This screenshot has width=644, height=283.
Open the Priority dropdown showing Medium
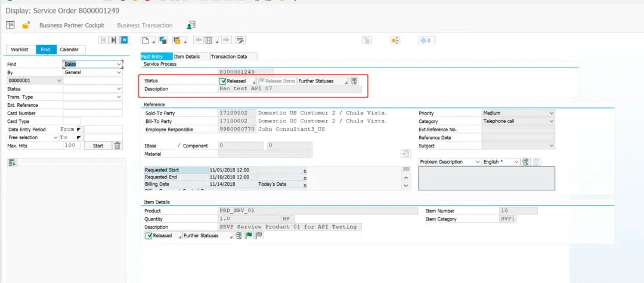click(518, 113)
